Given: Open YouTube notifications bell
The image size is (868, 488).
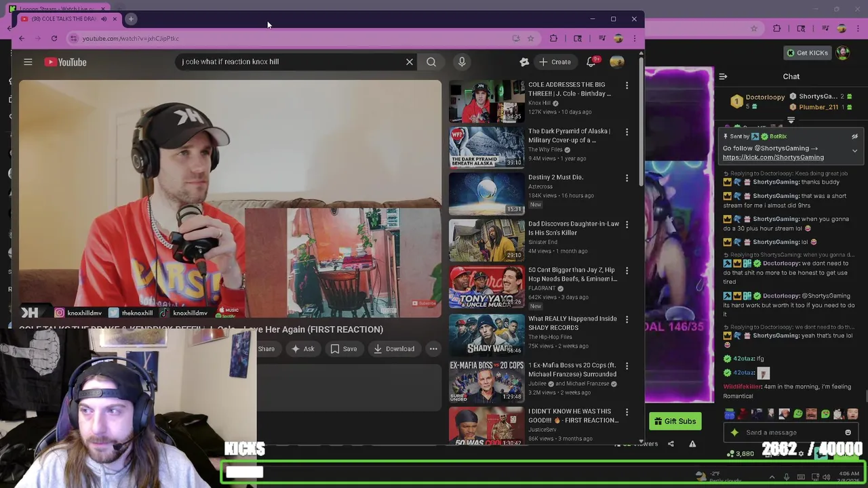Looking at the screenshot, I should coord(591,62).
